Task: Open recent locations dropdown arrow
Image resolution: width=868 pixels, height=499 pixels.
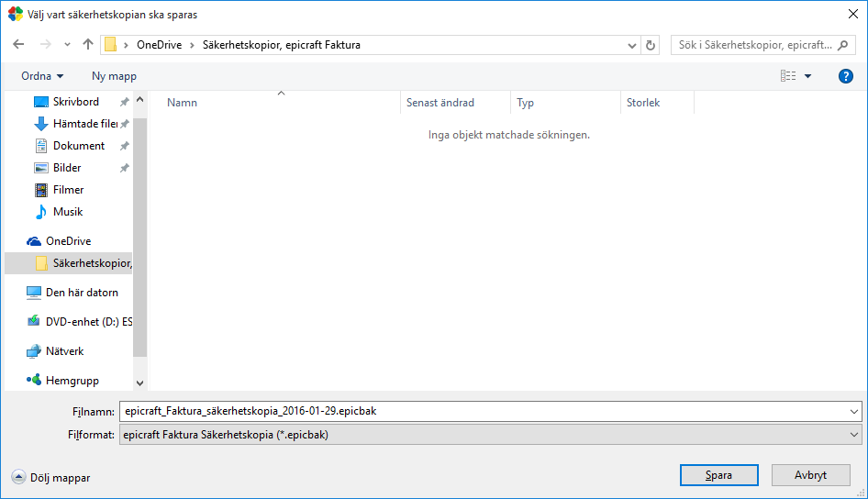Action: (67, 45)
